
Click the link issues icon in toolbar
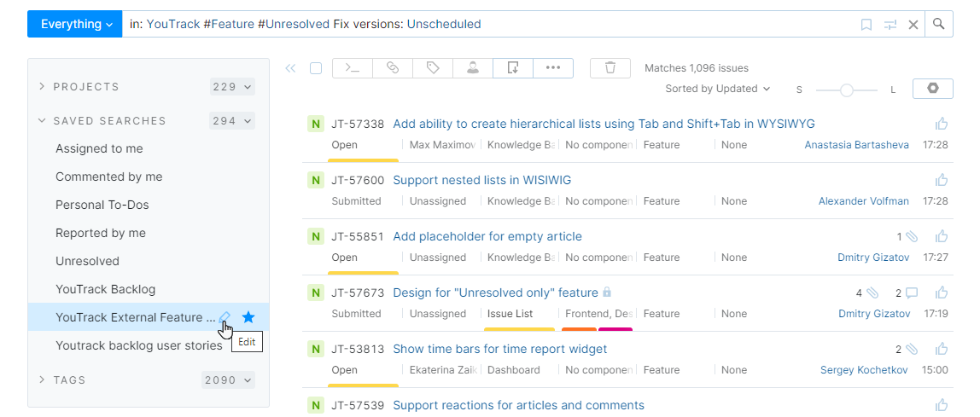(x=393, y=68)
